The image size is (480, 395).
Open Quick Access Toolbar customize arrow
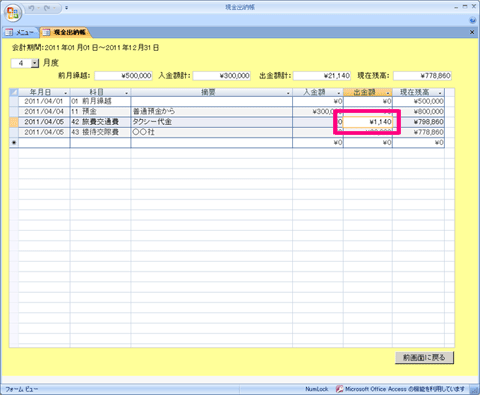coord(67,8)
